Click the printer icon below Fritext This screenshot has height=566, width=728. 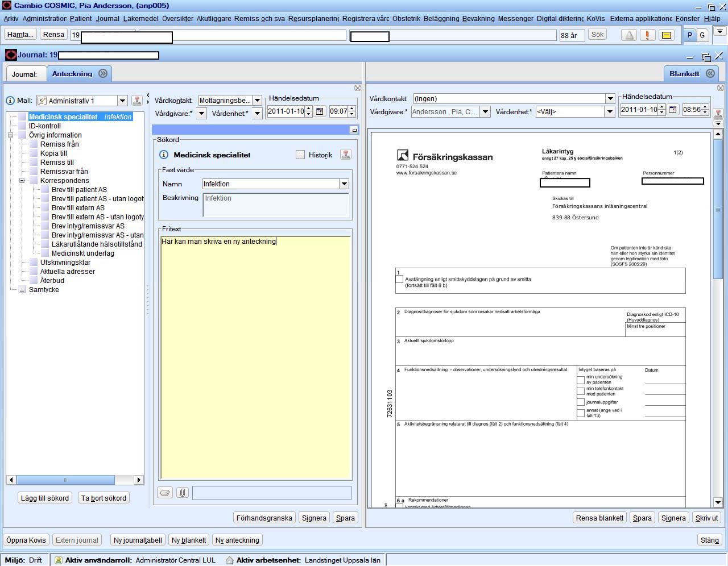point(165,493)
